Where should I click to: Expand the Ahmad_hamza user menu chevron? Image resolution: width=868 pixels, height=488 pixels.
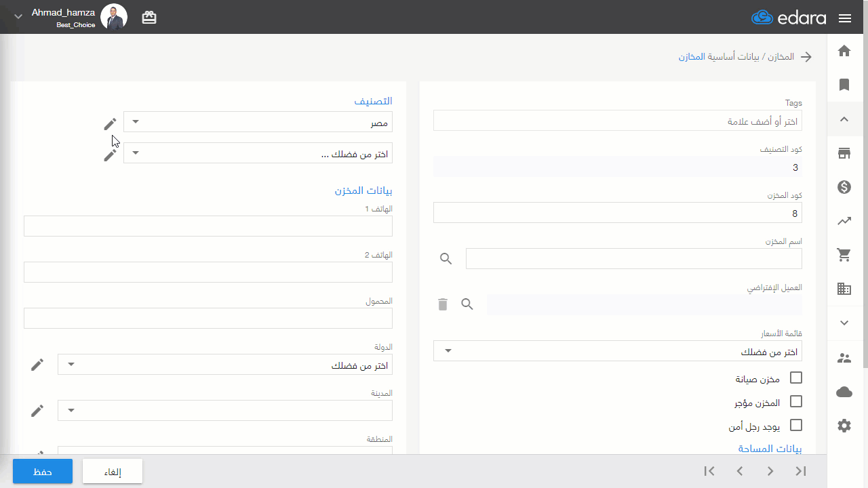(18, 17)
